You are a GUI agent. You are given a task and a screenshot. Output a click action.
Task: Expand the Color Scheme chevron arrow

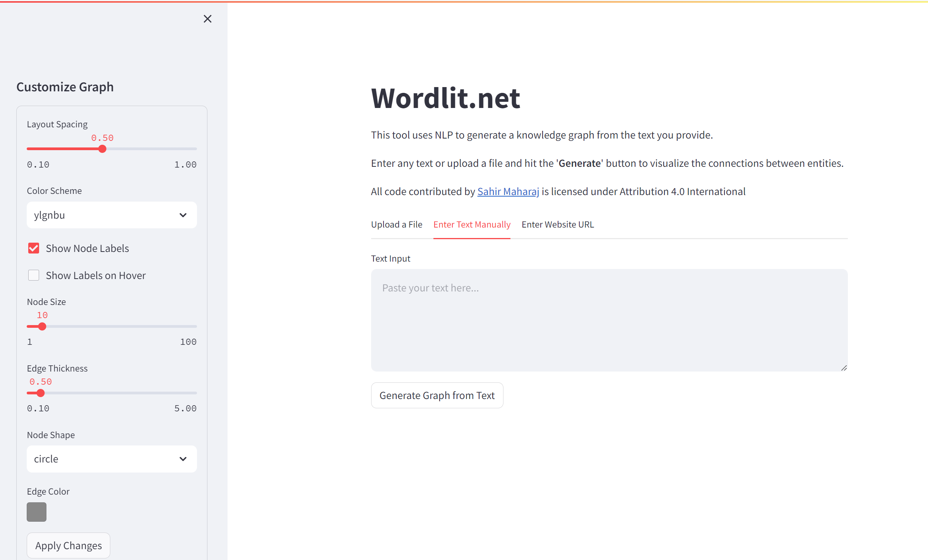click(183, 215)
